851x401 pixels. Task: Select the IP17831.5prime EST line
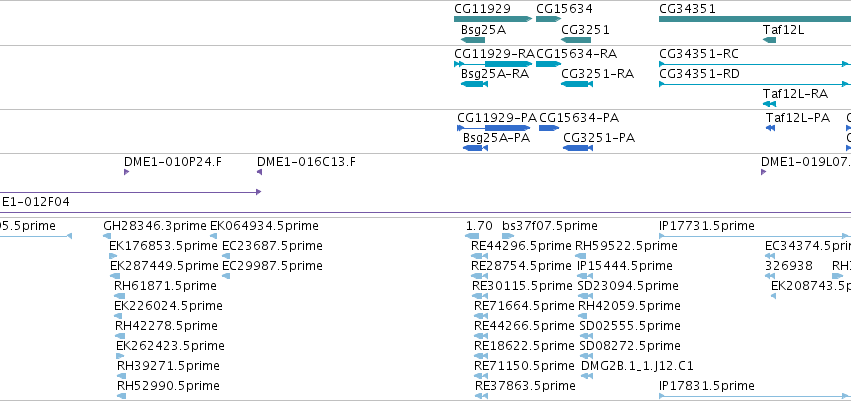(755, 396)
